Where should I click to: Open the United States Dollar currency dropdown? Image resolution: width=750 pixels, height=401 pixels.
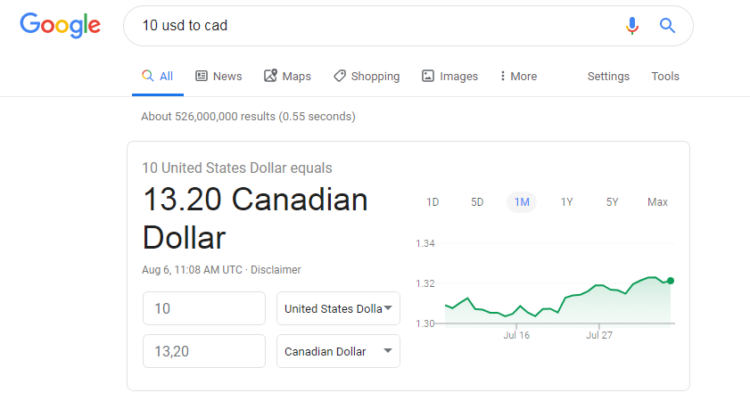338,309
